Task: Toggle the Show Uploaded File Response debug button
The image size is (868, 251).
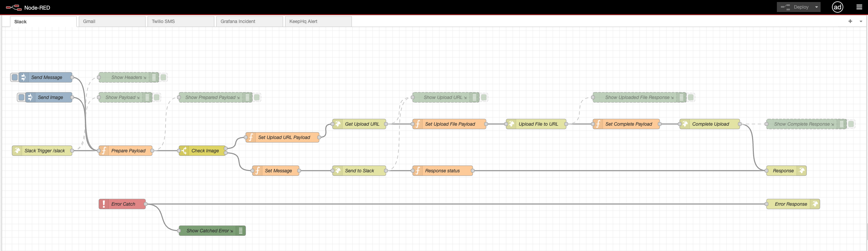Action: (691, 97)
